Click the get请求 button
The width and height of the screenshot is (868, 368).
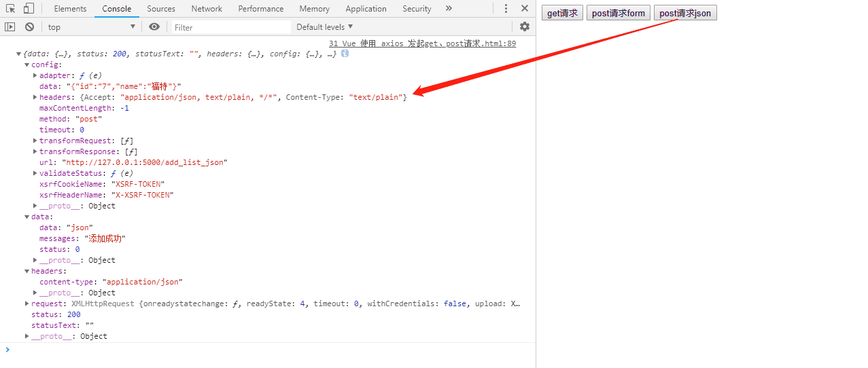[562, 13]
